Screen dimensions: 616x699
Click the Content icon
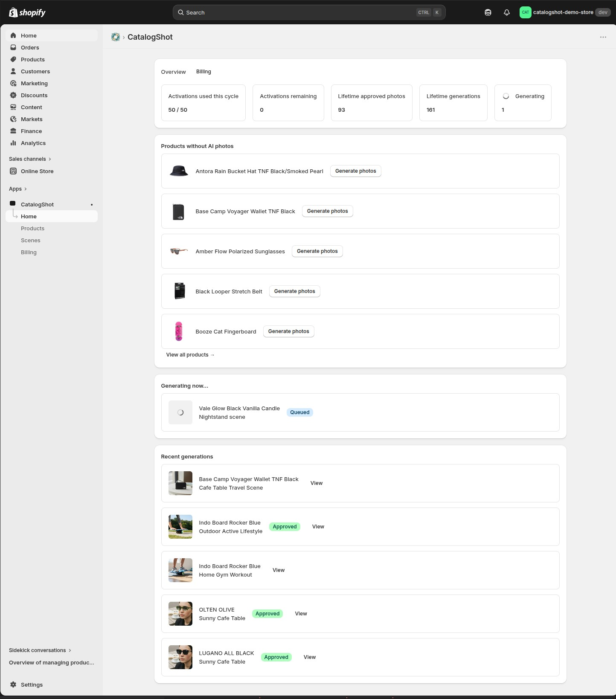(13, 107)
